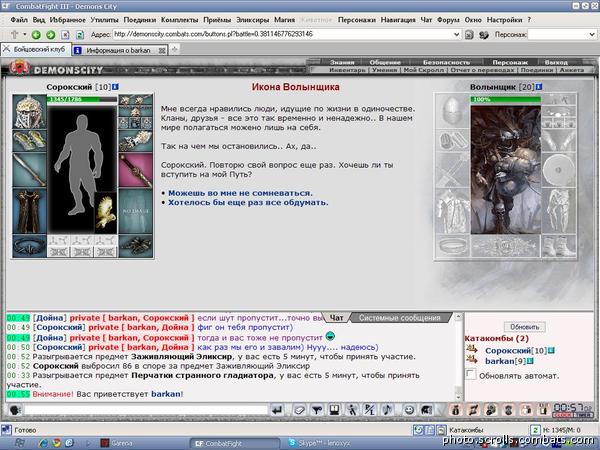Click the private message icon beside barkan[9]

[x=472, y=360]
